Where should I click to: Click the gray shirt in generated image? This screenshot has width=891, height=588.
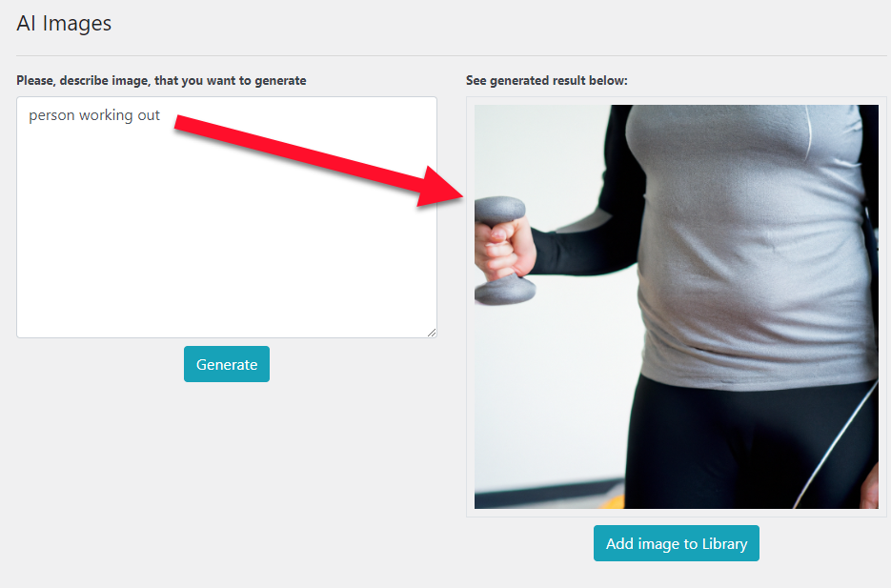(750, 244)
